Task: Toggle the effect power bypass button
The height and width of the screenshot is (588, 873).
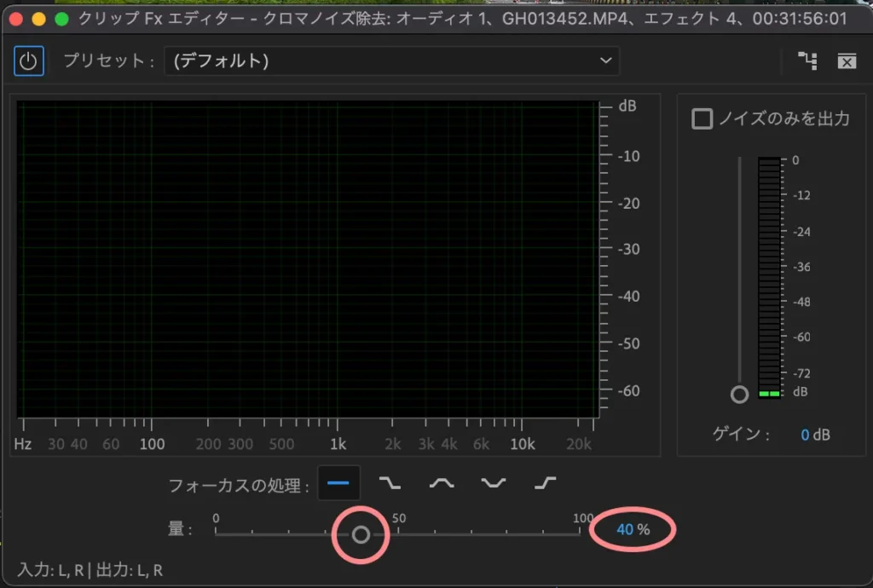Action: [29, 61]
